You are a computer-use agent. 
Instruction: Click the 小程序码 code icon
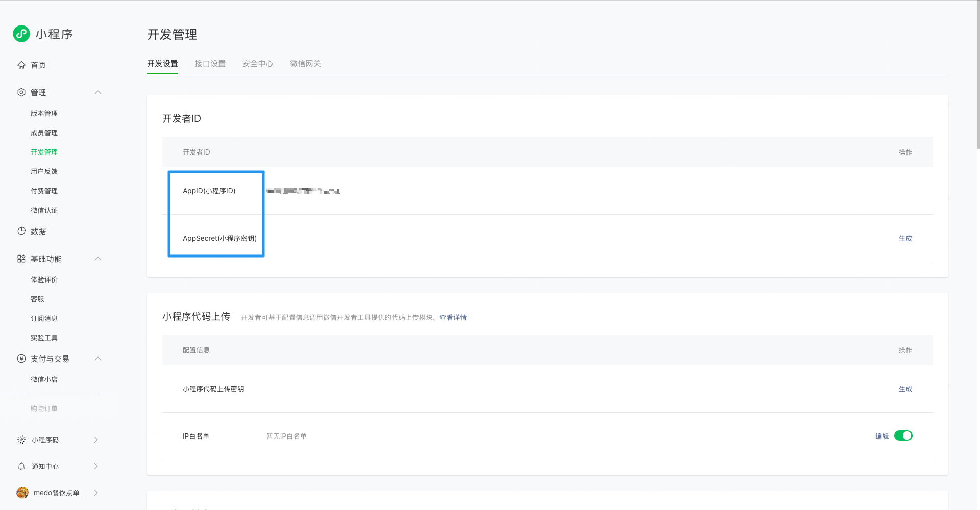pyautogui.click(x=21, y=440)
